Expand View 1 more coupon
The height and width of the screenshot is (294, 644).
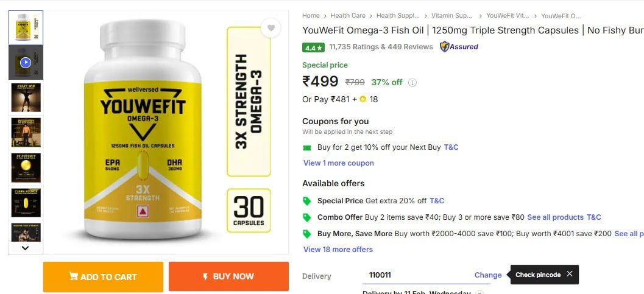(x=339, y=163)
